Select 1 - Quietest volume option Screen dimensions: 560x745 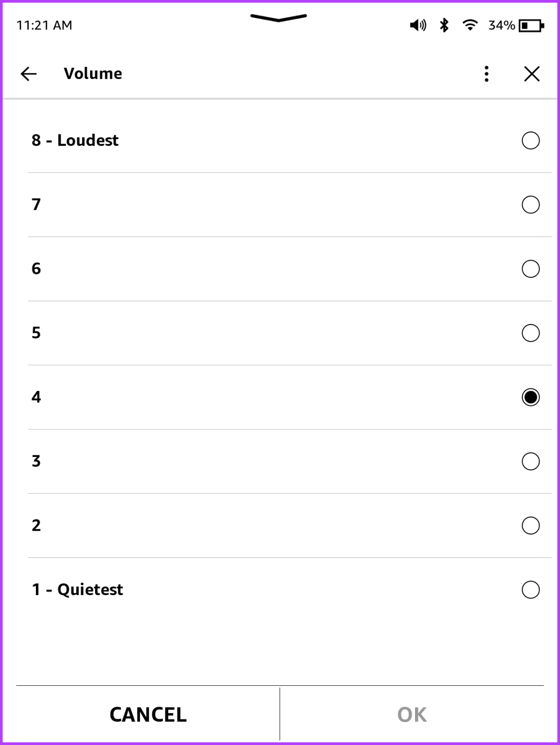click(x=530, y=590)
